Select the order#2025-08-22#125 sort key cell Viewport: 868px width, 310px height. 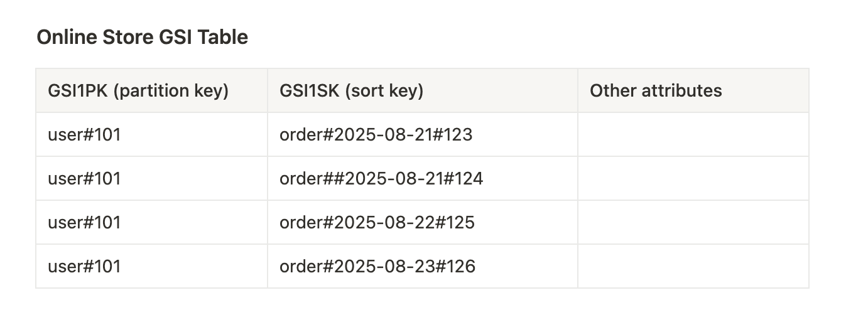pyautogui.click(x=423, y=223)
